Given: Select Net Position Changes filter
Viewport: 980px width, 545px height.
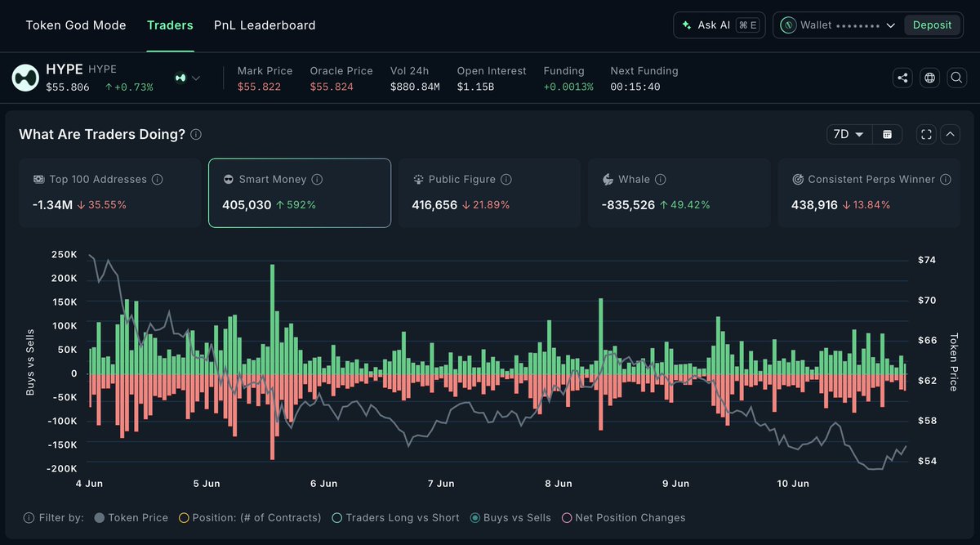Looking at the screenshot, I should tap(623, 517).
